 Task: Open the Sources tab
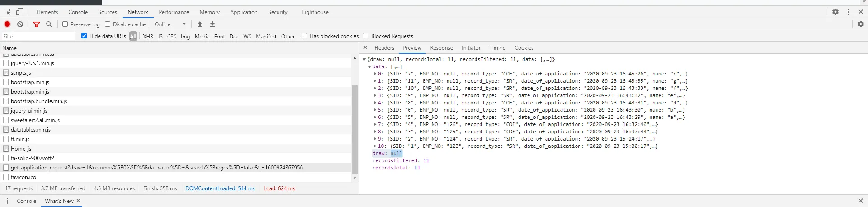click(108, 12)
